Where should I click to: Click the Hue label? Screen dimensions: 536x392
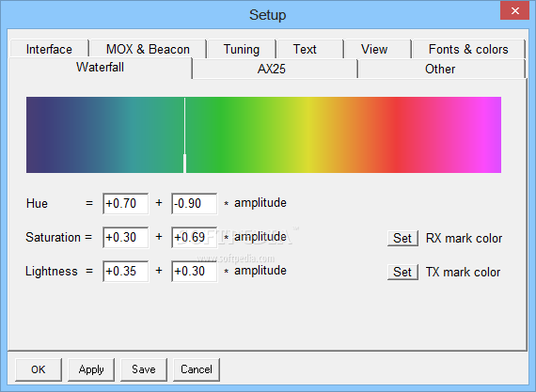coord(37,204)
